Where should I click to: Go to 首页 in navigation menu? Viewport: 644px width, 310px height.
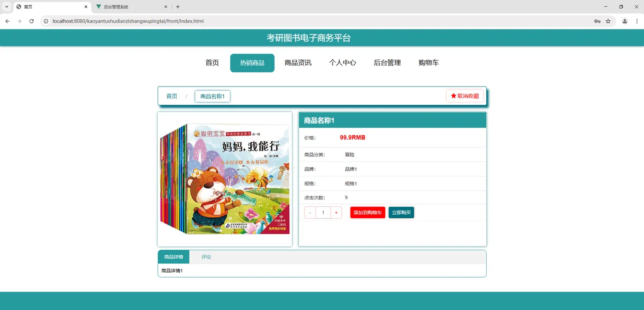pos(212,63)
